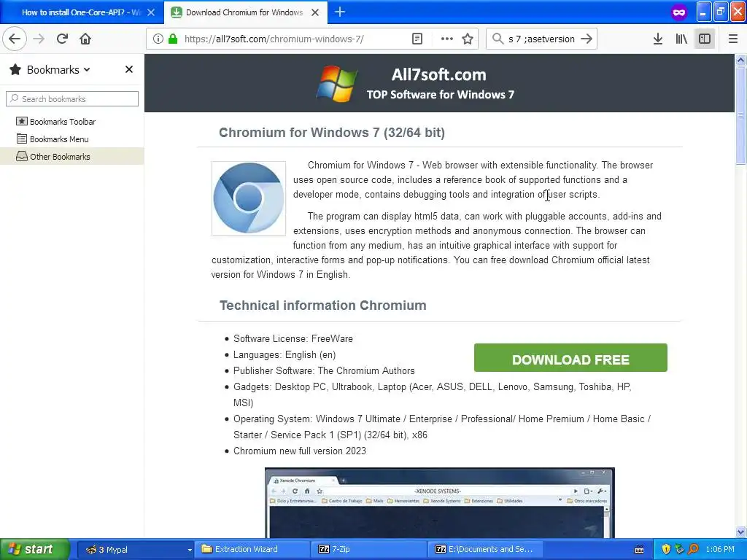The height and width of the screenshot is (560, 747).
Task: Switch to E:\Documents and Se... taskbar window
Action: click(485, 550)
